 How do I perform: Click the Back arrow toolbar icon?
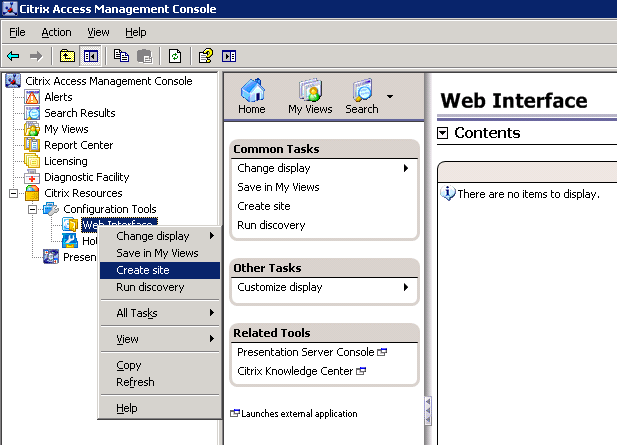13,56
